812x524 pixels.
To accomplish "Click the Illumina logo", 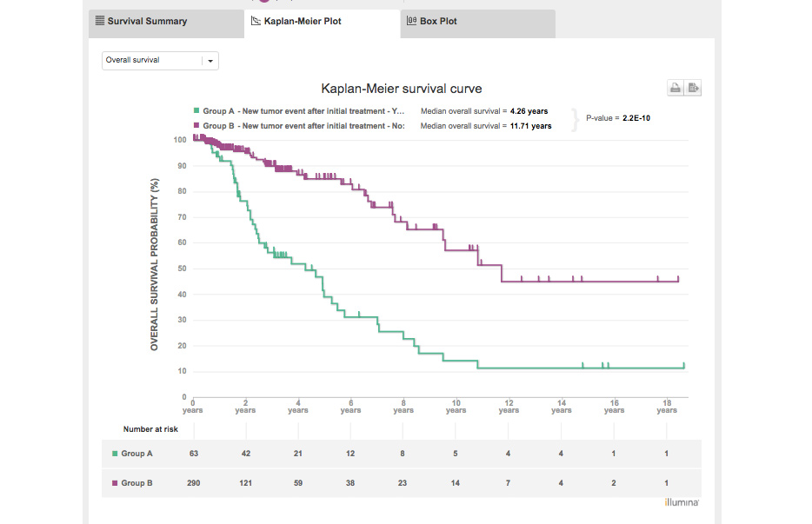I will (x=681, y=502).
